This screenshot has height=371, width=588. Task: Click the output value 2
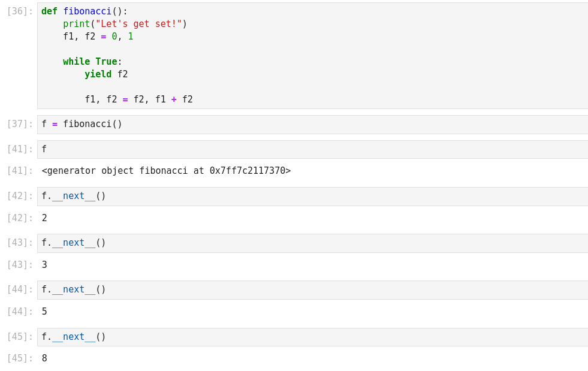click(x=44, y=218)
